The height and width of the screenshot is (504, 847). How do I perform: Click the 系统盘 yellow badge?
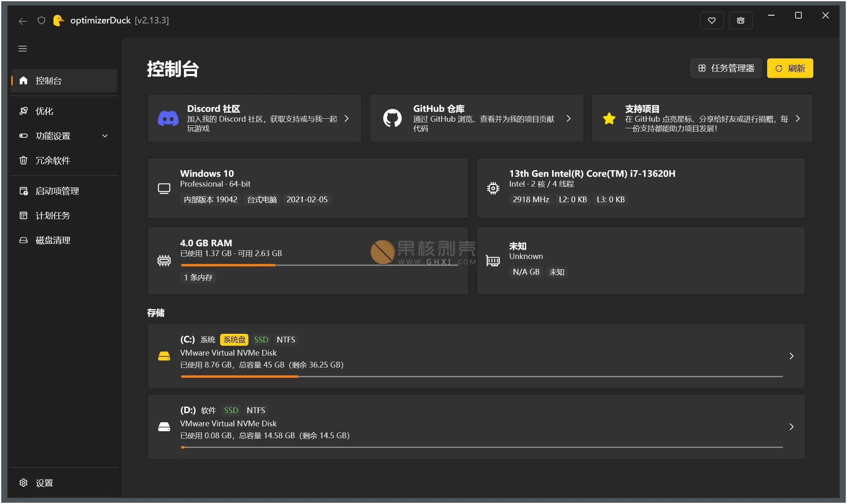[x=234, y=340]
